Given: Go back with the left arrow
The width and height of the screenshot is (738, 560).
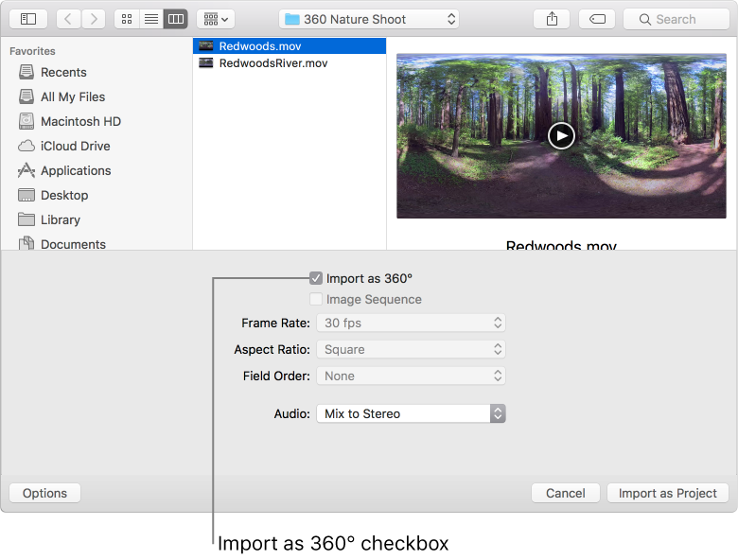Looking at the screenshot, I should click(x=68, y=19).
